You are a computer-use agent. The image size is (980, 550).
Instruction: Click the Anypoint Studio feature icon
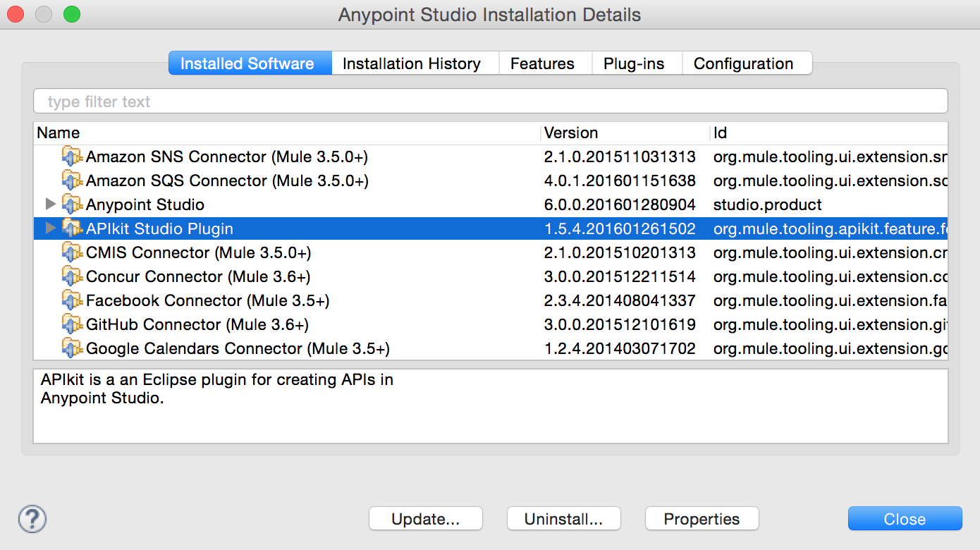click(x=71, y=204)
